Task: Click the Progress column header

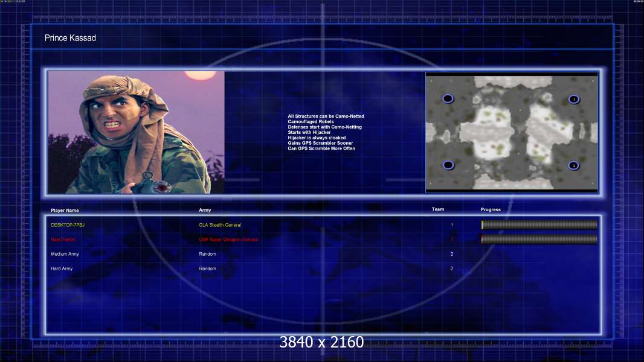Action: tap(491, 209)
